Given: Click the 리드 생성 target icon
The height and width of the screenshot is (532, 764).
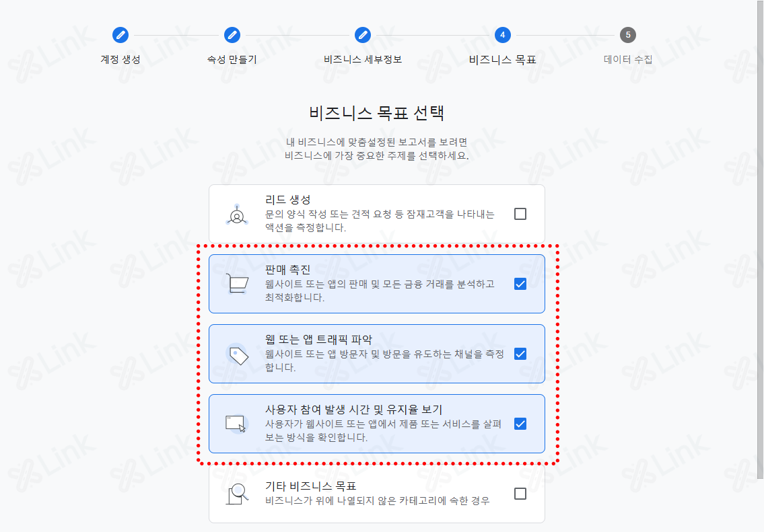Looking at the screenshot, I should click(x=237, y=215).
